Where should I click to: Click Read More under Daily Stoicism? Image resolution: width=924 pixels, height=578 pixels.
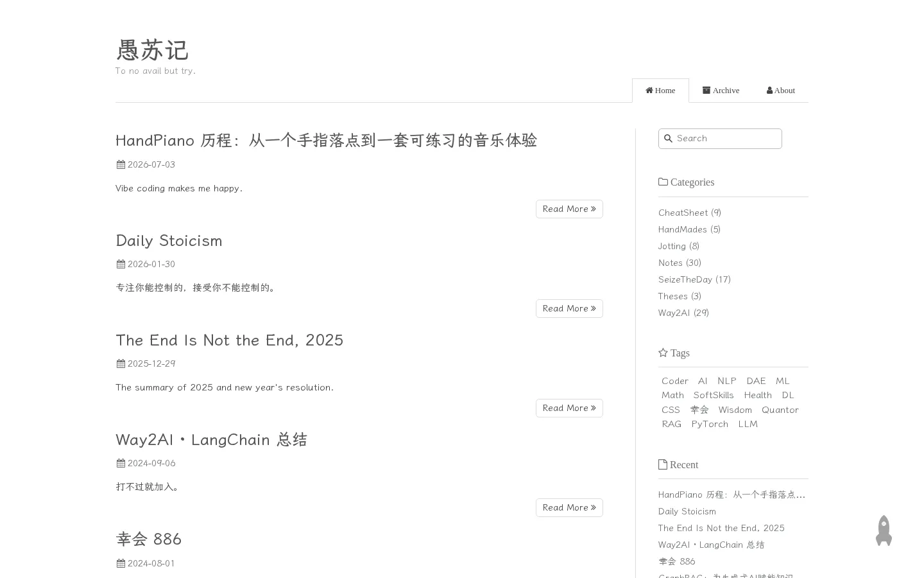(569, 308)
